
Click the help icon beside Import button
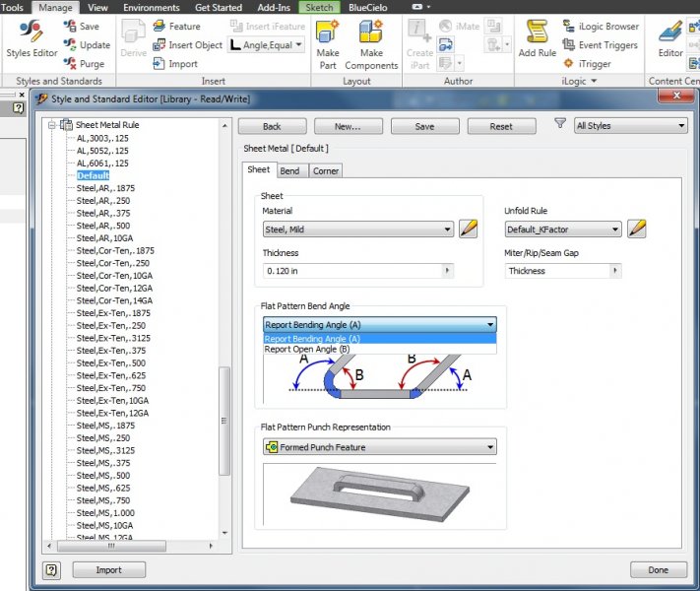pos(52,570)
